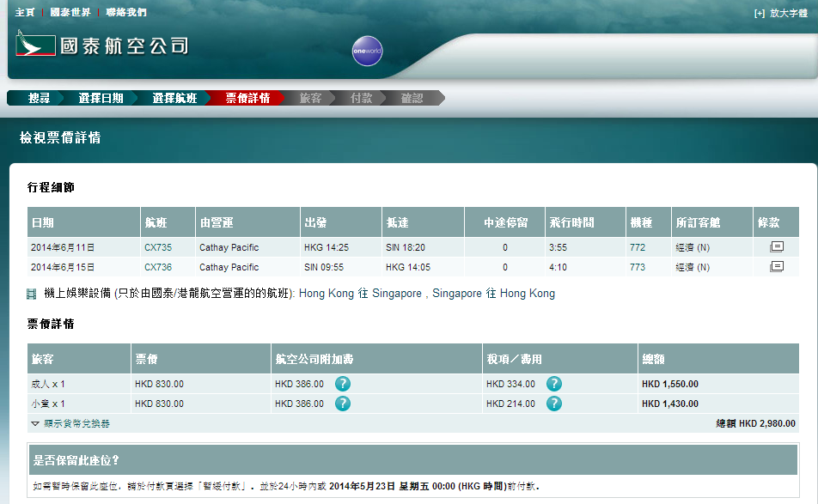Open fare conditions icon for flight CX736
The width and height of the screenshot is (818, 504).
776,267
